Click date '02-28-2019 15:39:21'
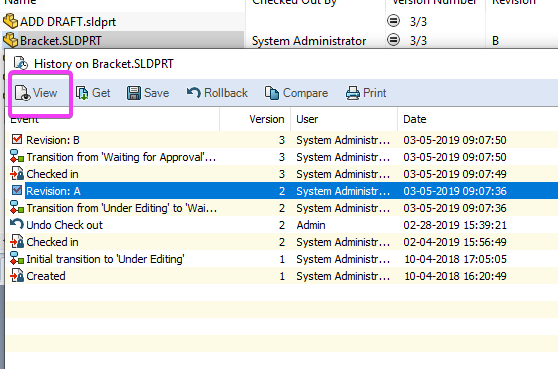The height and width of the screenshot is (369, 558). (455, 225)
